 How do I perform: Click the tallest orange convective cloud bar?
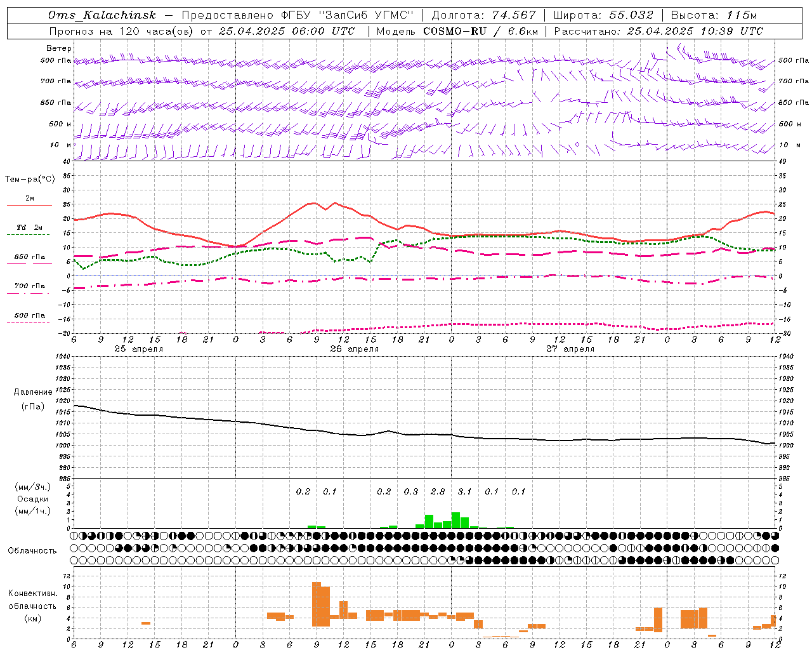317,604
